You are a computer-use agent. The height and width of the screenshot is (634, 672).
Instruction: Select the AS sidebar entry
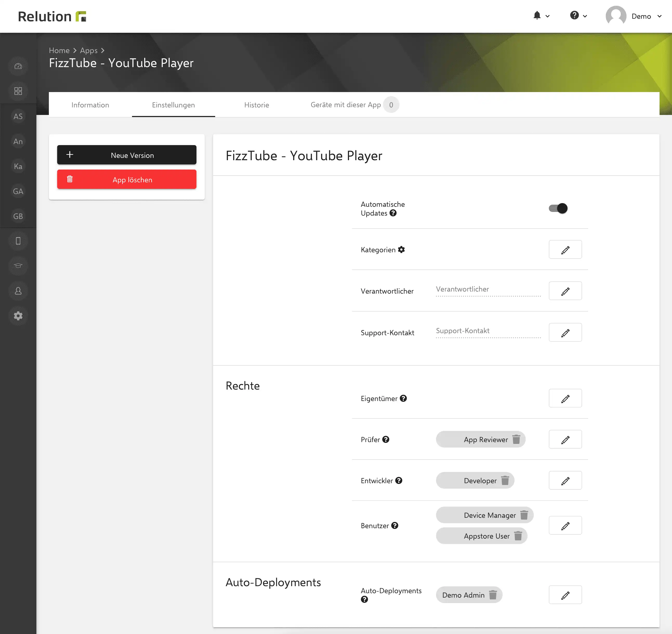pos(18,117)
